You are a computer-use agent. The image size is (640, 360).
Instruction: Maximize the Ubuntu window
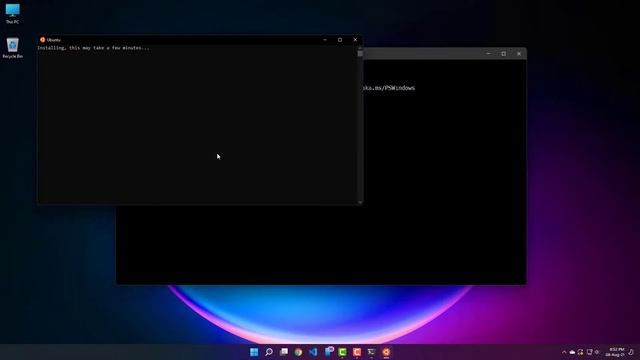[x=340, y=40]
